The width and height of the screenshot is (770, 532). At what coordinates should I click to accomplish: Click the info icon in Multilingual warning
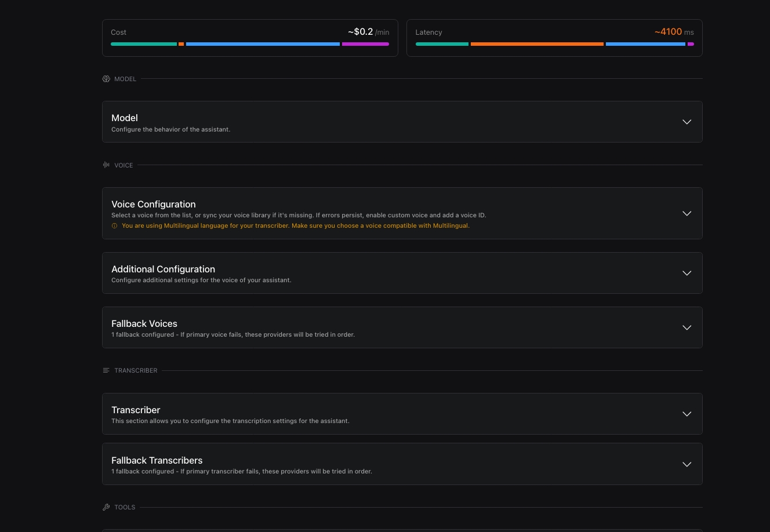point(114,226)
